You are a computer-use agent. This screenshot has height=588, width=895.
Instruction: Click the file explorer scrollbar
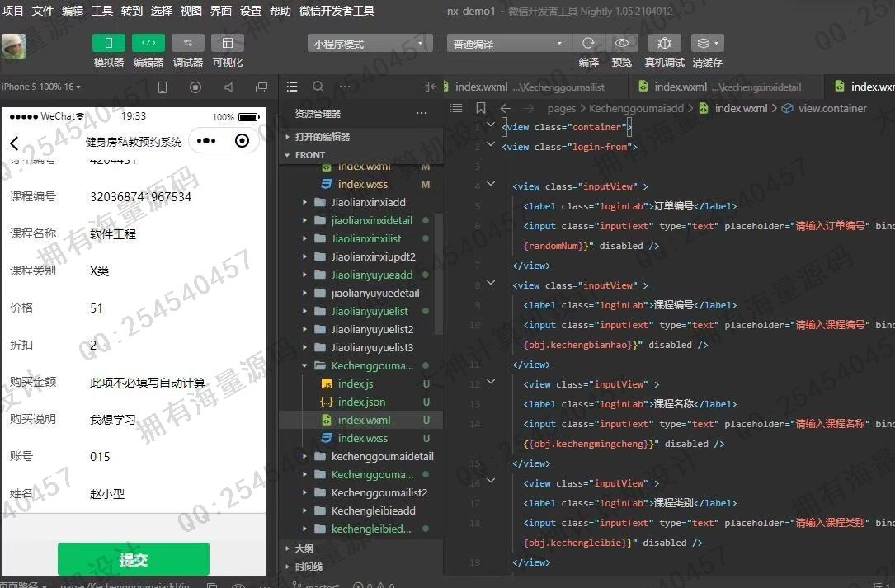pyautogui.click(x=438, y=274)
